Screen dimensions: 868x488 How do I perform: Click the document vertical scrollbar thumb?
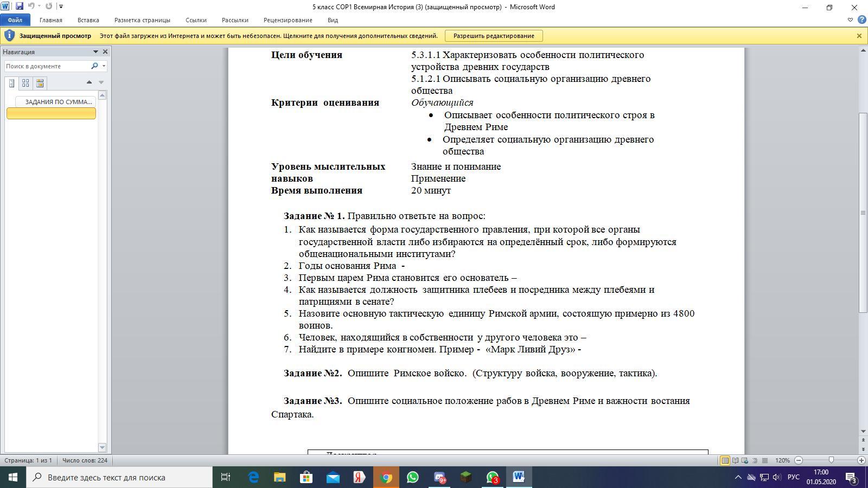pyautogui.click(x=863, y=212)
